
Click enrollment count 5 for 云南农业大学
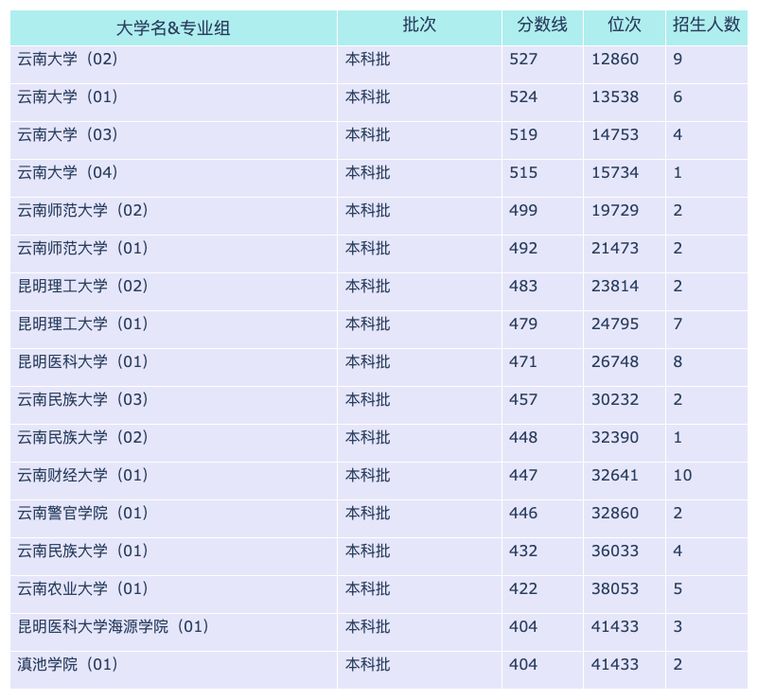678,588
